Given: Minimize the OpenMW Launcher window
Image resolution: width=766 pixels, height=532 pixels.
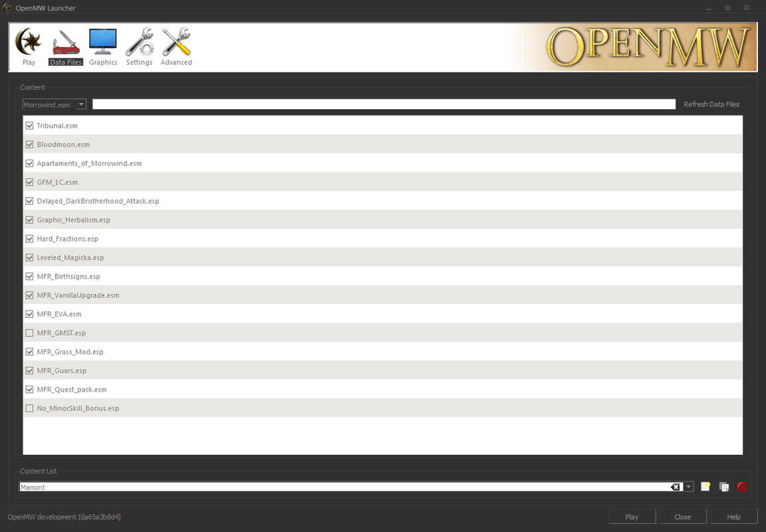Looking at the screenshot, I should [709, 8].
